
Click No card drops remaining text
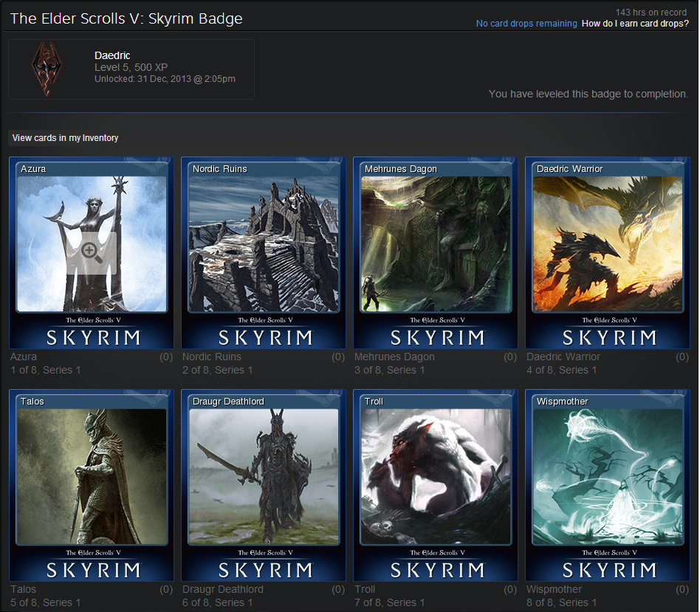tap(526, 24)
